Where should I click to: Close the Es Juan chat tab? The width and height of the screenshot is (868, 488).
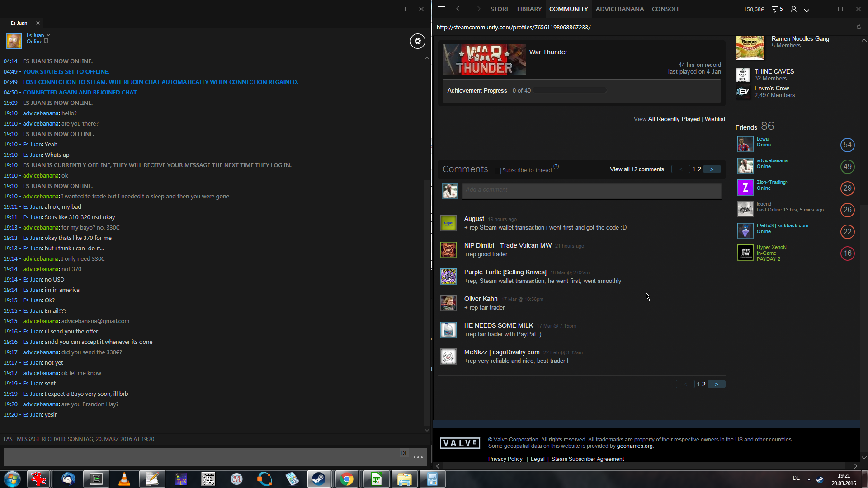38,23
